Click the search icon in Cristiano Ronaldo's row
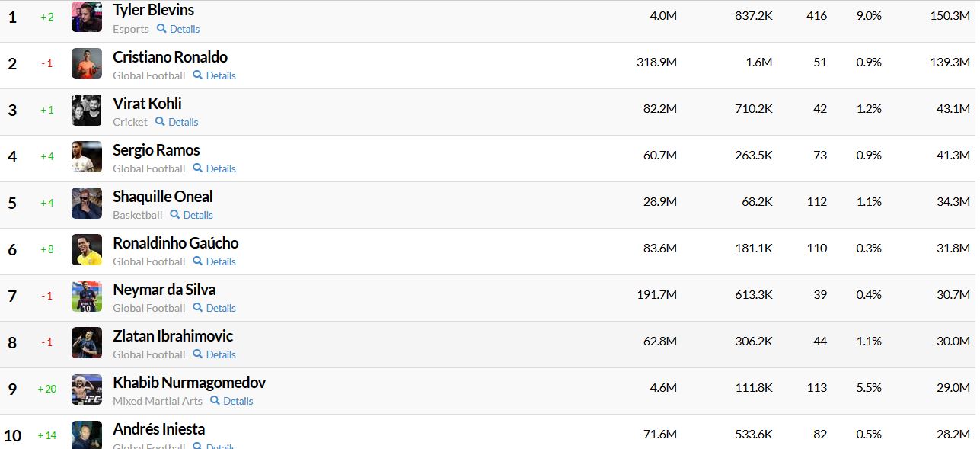 click(x=196, y=75)
